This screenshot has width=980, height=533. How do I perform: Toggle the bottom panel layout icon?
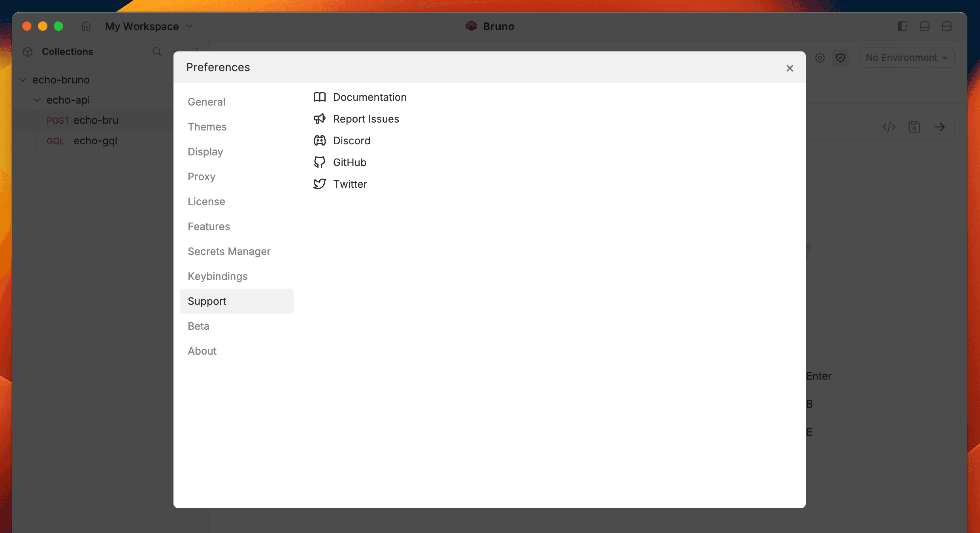point(925,26)
